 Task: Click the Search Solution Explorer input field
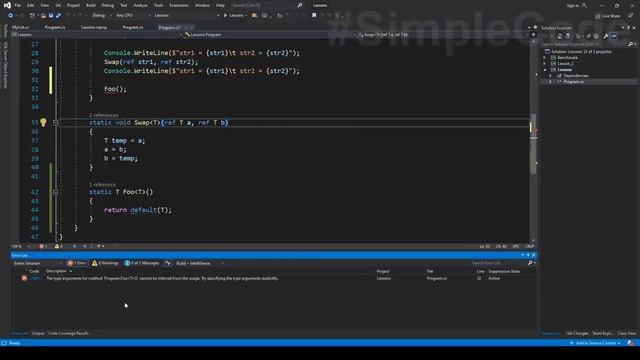pos(584,44)
